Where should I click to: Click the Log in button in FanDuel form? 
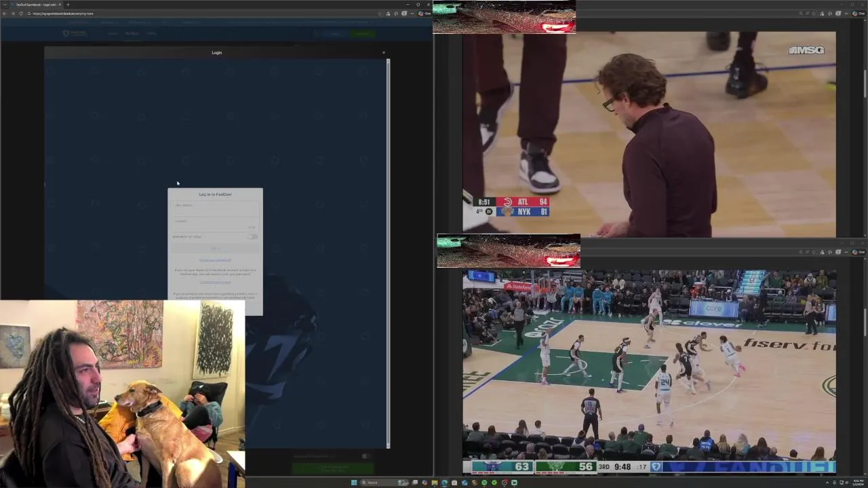click(x=215, y=248)
